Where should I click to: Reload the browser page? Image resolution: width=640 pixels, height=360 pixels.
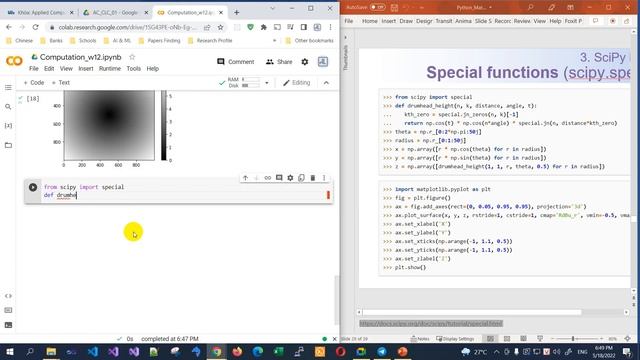pyautogui.click(x=36, y=27)
